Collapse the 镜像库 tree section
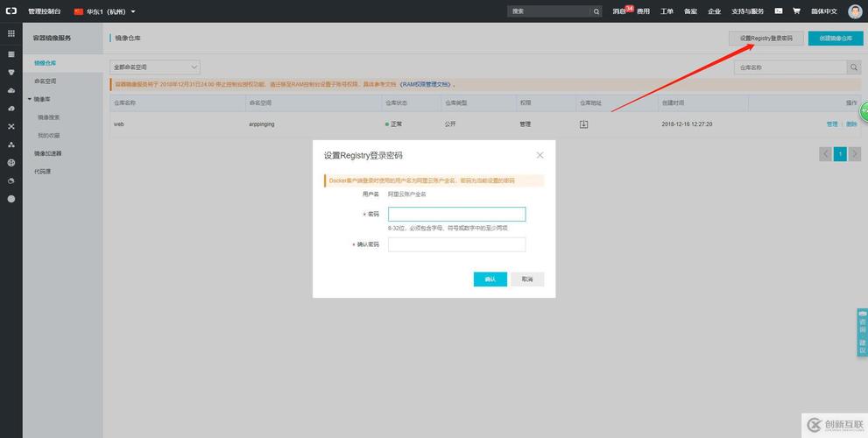The image size is (868, 438). tap(30, 99)
